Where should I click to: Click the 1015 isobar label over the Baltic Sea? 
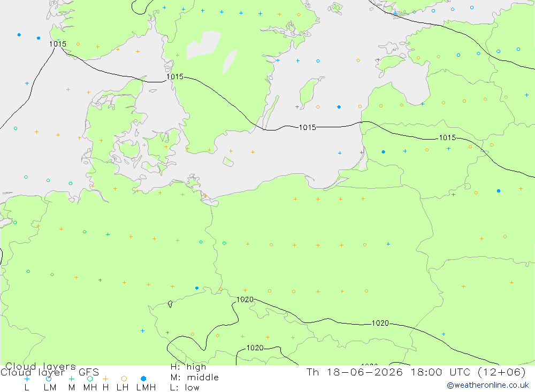(x=308, y=127)
